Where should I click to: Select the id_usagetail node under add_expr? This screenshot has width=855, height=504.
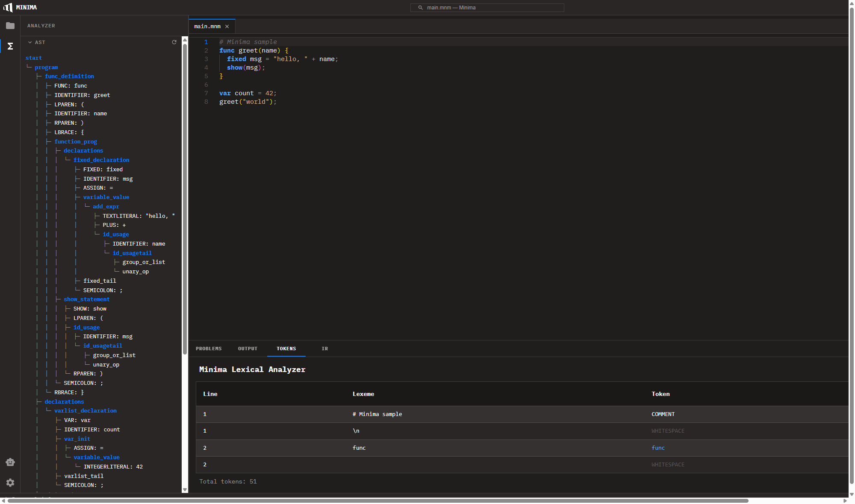[132, 253]
